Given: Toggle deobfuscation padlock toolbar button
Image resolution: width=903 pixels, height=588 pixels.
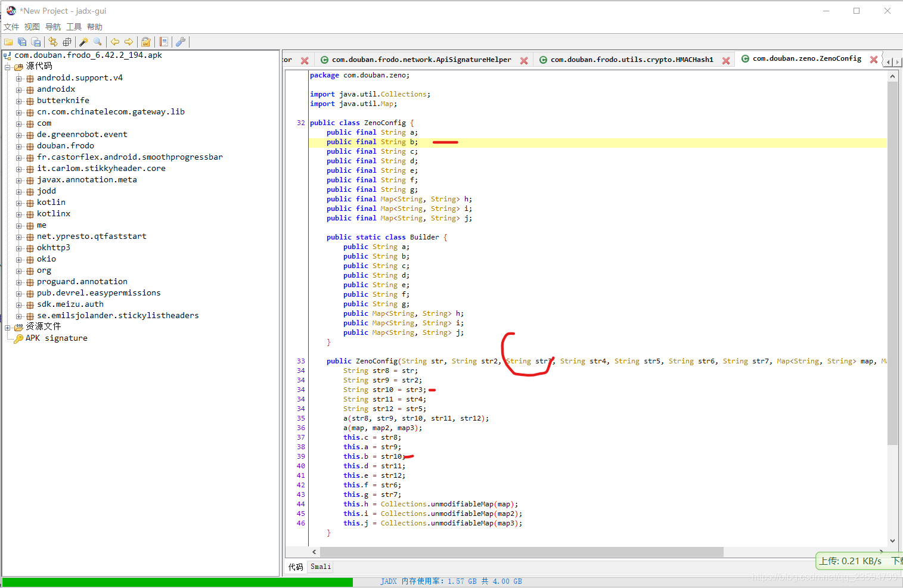Looking at the screenshot, I should [146, 42].
